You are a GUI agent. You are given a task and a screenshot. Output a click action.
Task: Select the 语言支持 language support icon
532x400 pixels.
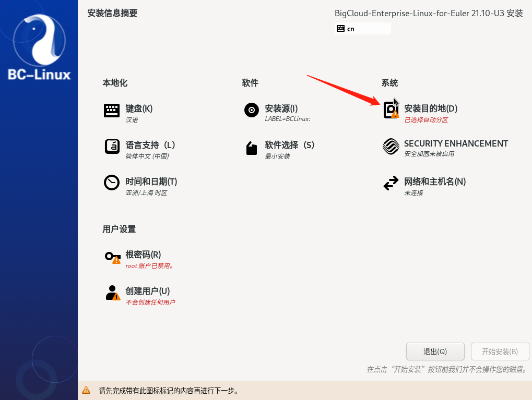pos(112,146)
